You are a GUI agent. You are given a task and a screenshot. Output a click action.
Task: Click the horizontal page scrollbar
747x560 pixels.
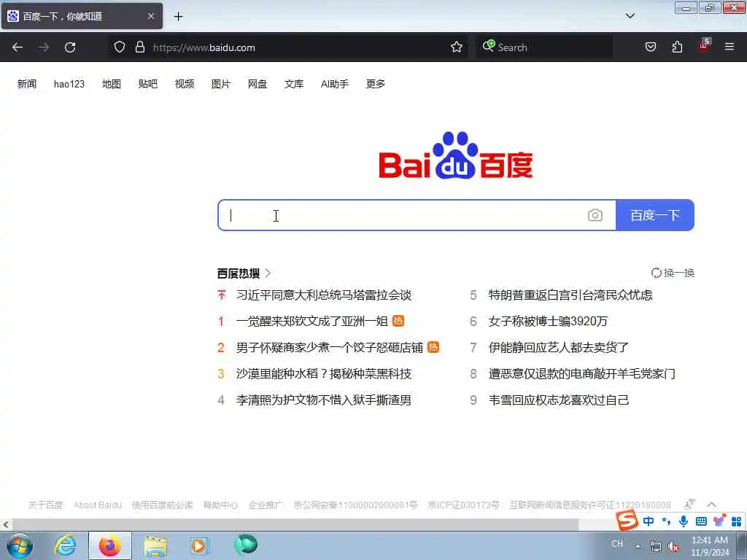pyautogui.click(x=295, y=525)
